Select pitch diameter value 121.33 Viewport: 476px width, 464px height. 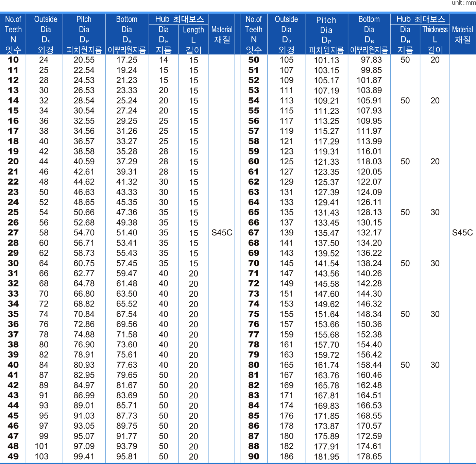coord(326,162)
